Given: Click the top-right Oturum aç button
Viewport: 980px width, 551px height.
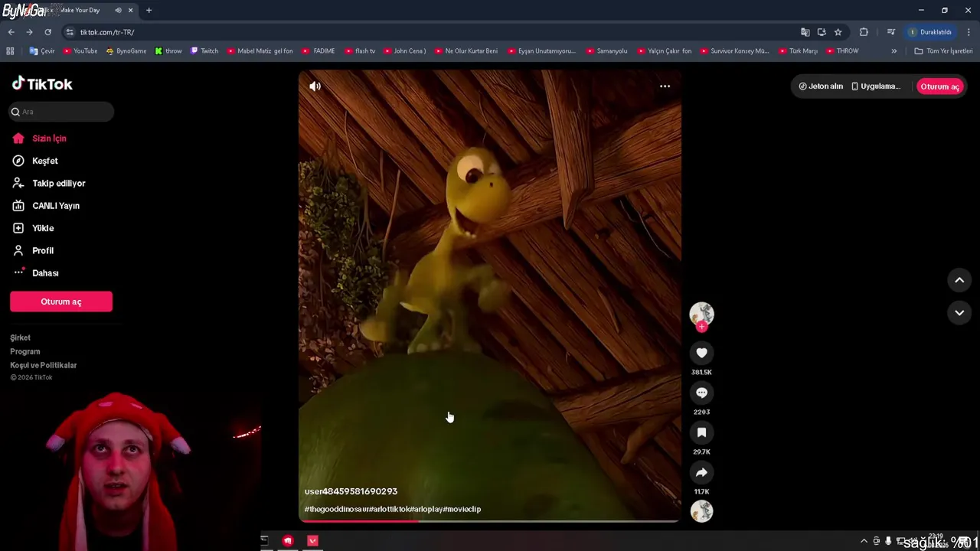Looking at the screenshot, I should coord(939,86).
